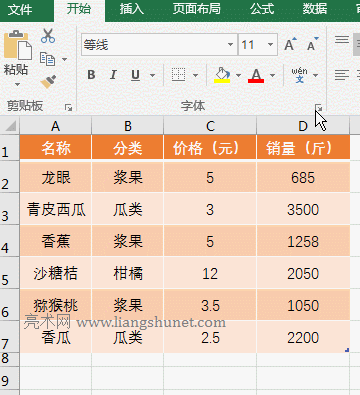Increase font size with large A
Screen dimensions: 360x395
(x=290, y=44)
